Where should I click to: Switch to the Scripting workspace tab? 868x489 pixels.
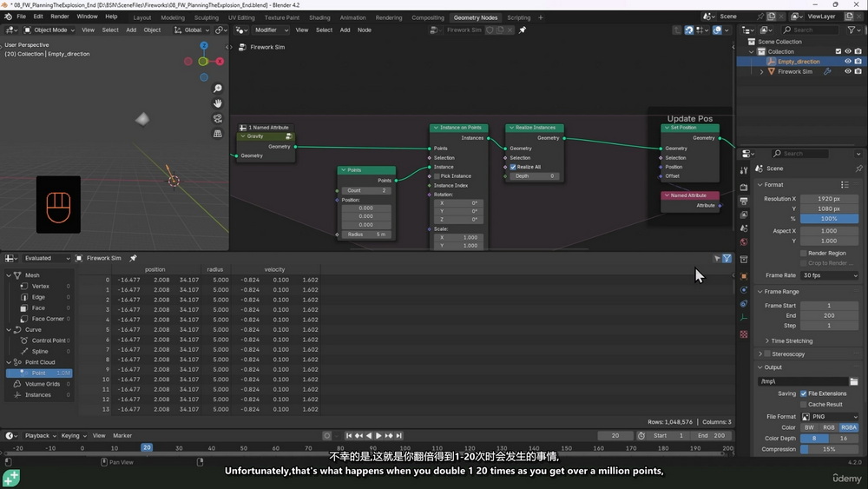coord(518,17)
